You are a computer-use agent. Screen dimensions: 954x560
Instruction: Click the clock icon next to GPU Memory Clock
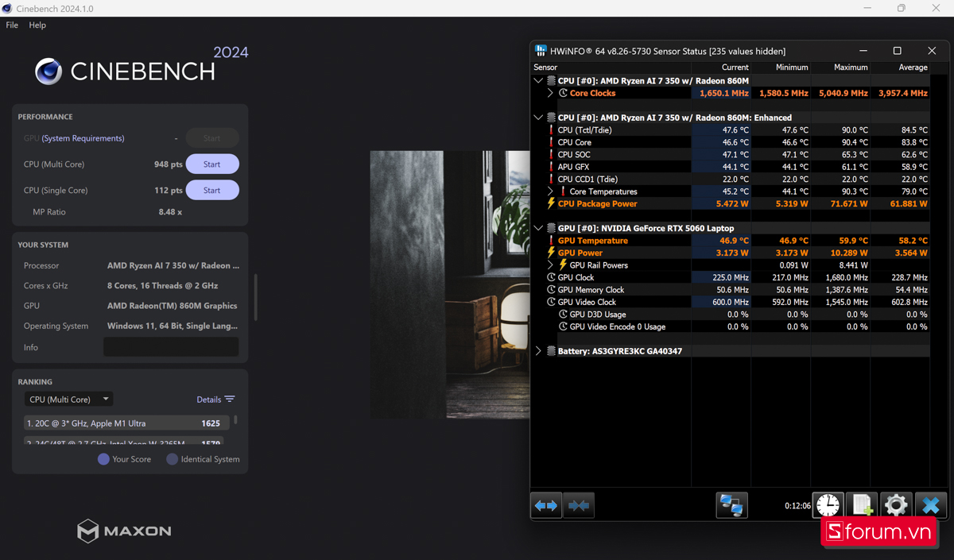click(x=551, y=290)
